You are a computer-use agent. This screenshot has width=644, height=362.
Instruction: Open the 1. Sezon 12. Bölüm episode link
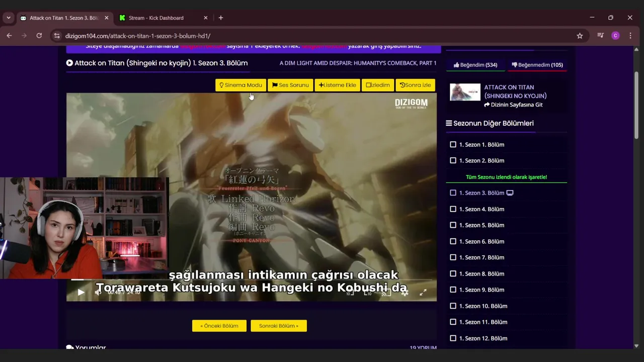483,338
